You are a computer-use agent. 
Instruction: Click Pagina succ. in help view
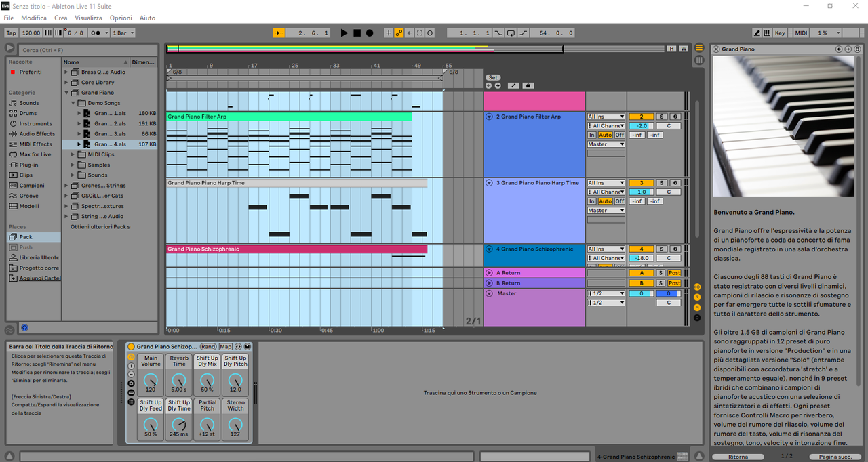(x=835, y=457)
